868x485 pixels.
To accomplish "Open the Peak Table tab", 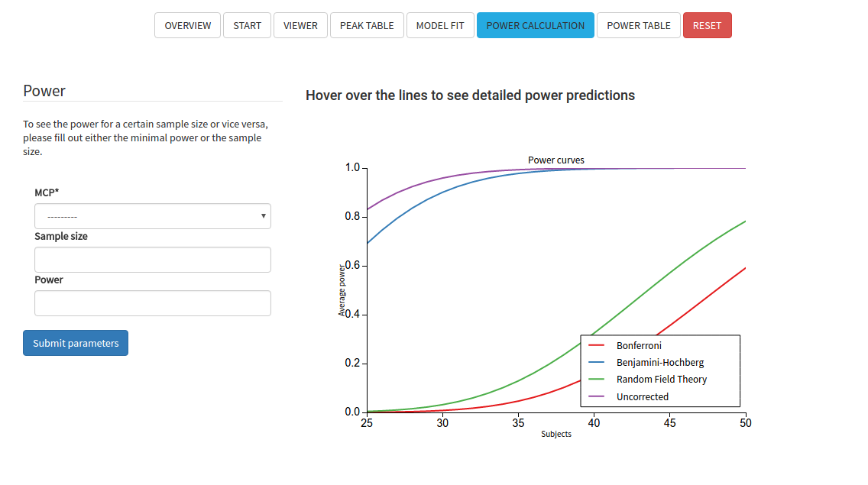I will pos(367,25).
